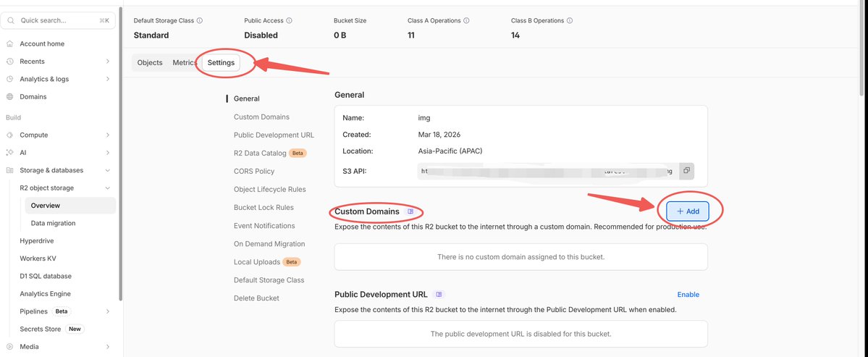Viewport: 868px width, 357px height.
Task: Go to Custom Domains settings section
Action: pos(261,117)
